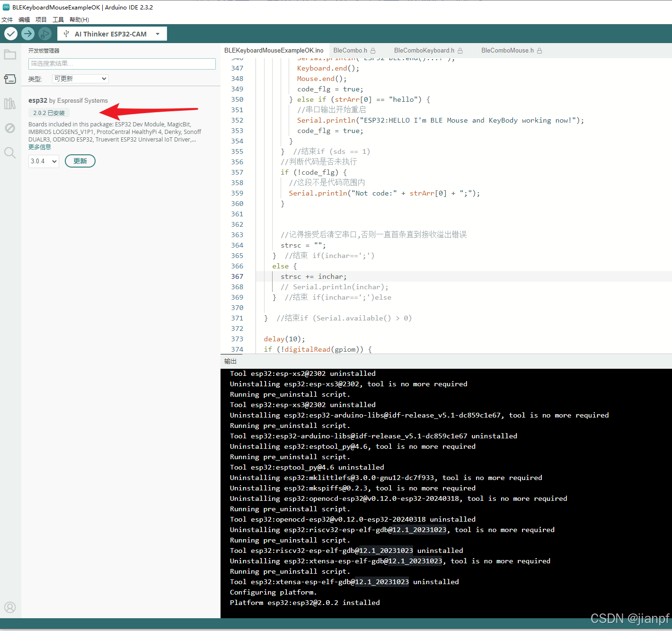
Task: Click the esp32 package title
Action: point(38,100)
